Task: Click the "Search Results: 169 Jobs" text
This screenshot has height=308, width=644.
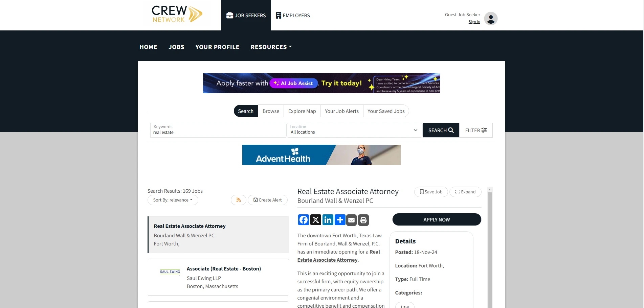Action: point(175,191)
